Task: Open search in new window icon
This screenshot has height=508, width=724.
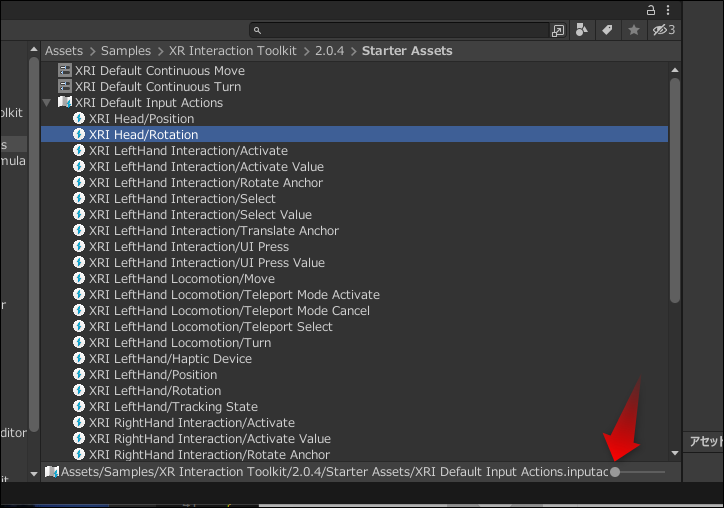Action: (x=558, y=30)
